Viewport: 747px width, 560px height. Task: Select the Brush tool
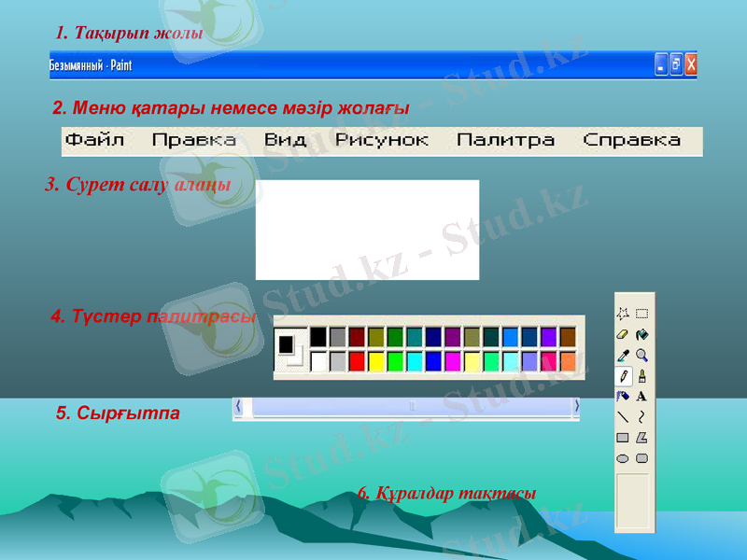coord(643,375)
